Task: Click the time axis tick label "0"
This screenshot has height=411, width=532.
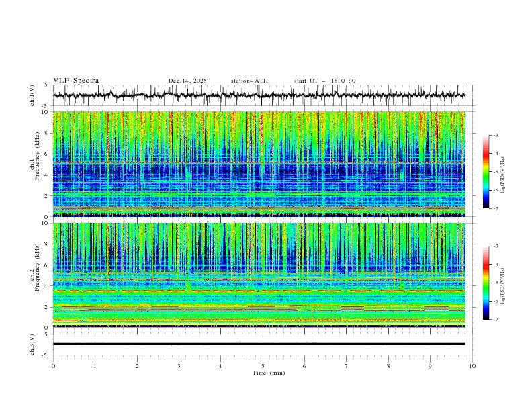Action: coord(53,366)
